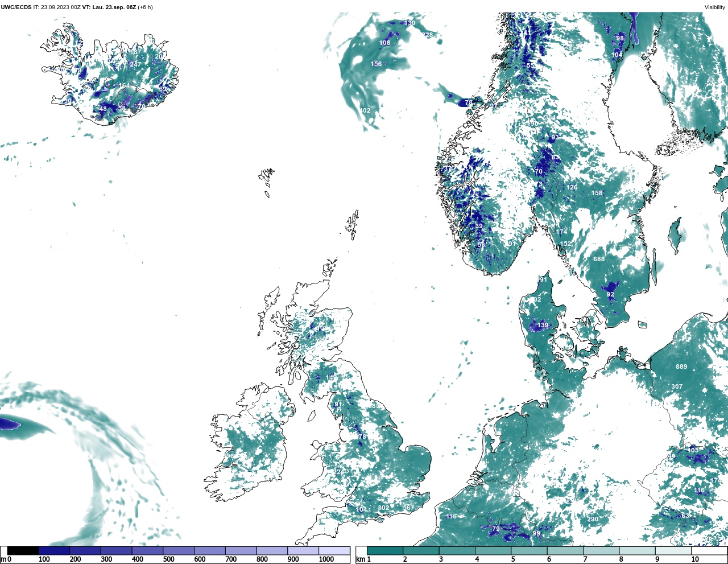The height and width of the screenshot is (564, 728).
Task: Click visibility value 889 over Poland
Action: click(681, 367)
